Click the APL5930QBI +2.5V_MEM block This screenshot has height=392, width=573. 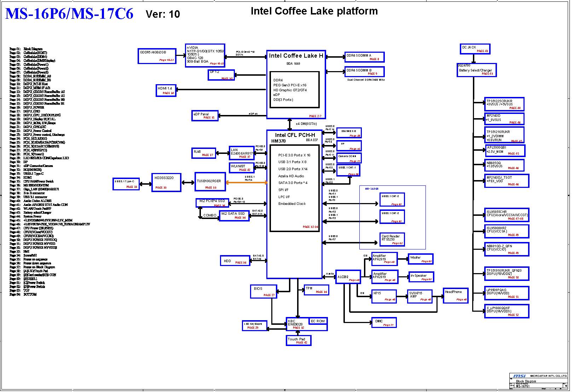(x=505, y=151)
